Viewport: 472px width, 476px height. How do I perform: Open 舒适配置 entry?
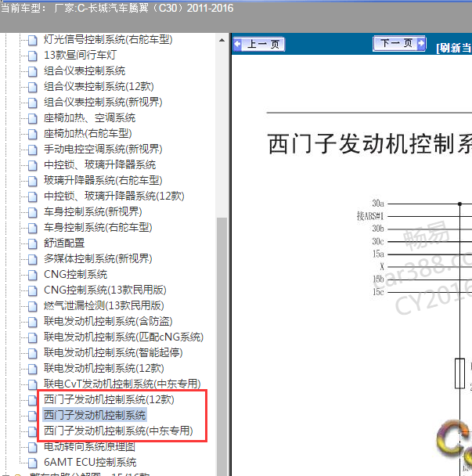pyautogui.click(x=64, y=243)
